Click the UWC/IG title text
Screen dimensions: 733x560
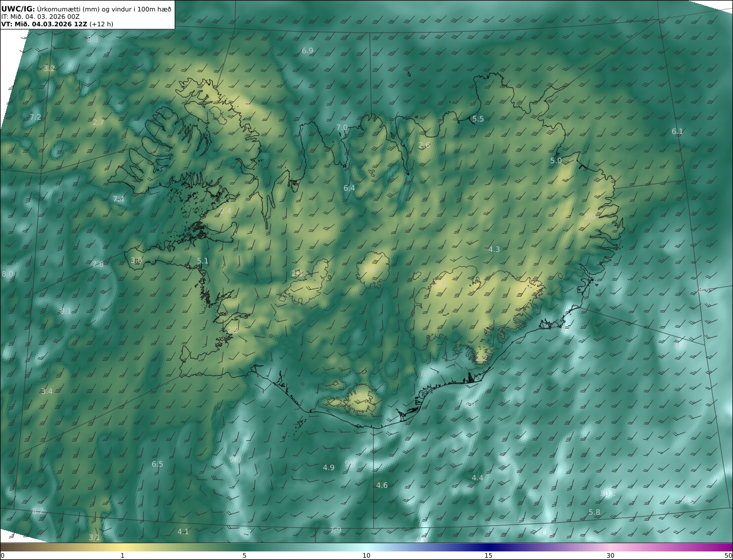[18, 9]
